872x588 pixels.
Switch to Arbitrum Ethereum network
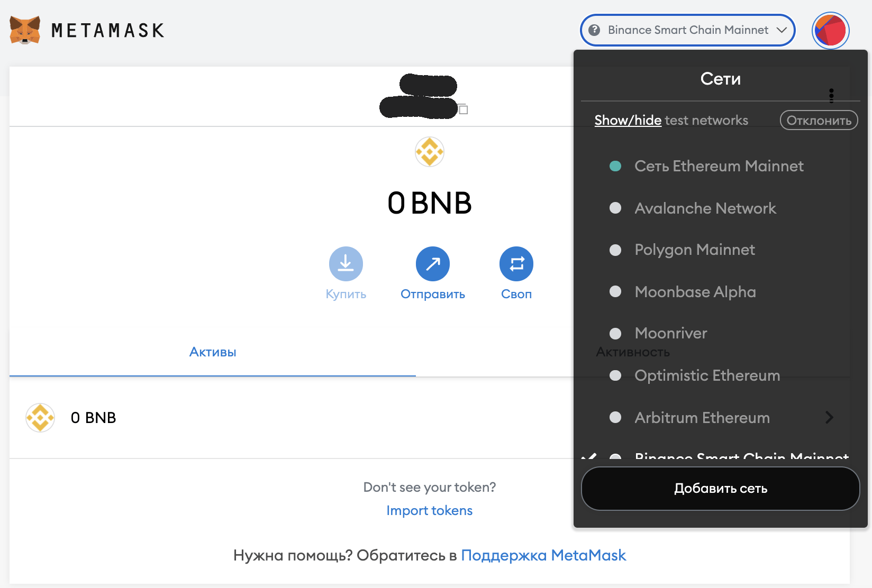pos(702,417)
